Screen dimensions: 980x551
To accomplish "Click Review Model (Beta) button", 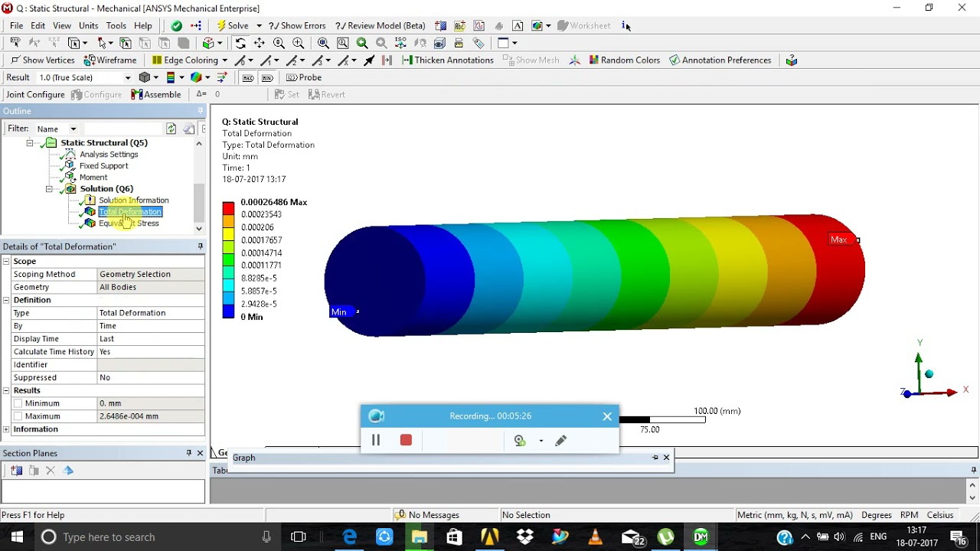I will (x=380, y=25).
